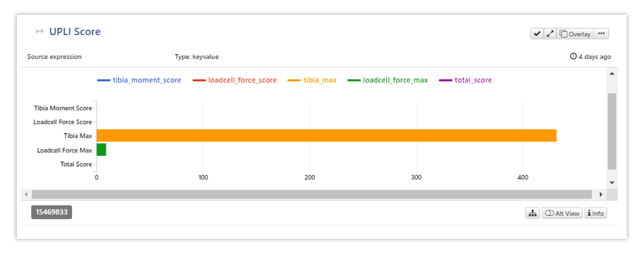Screen dimensions: 644x257
Task: Open the three-dots more options menu
Action: coord(601,33)
